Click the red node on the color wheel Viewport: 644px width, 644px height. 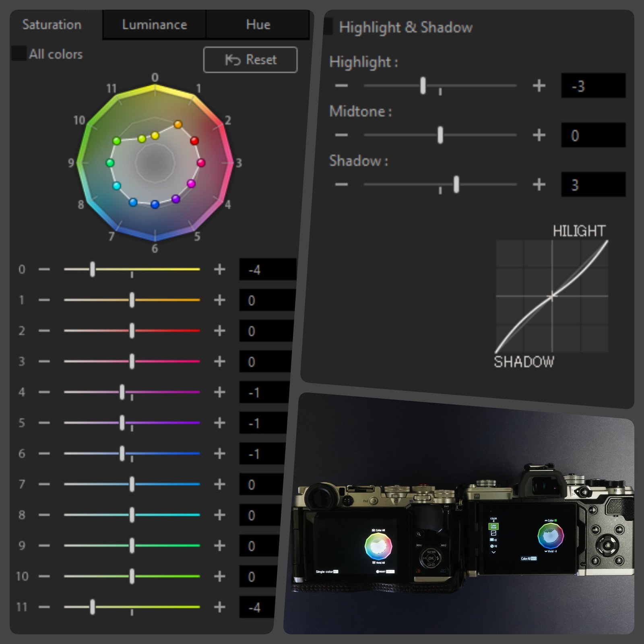point(194,141)
